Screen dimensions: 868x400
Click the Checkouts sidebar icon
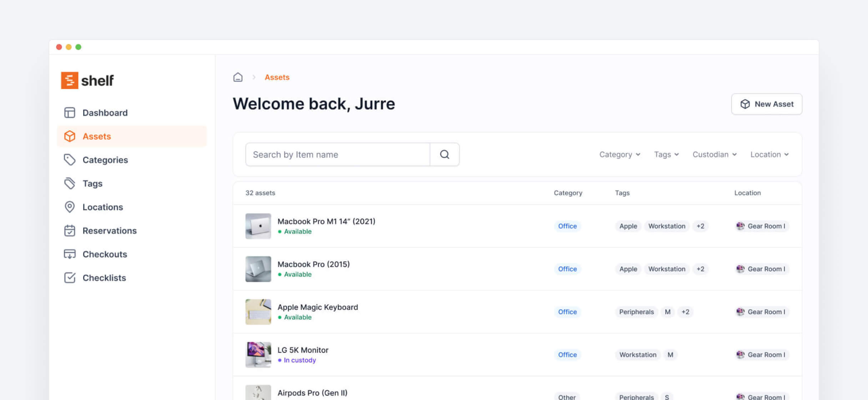click(70, 254)
